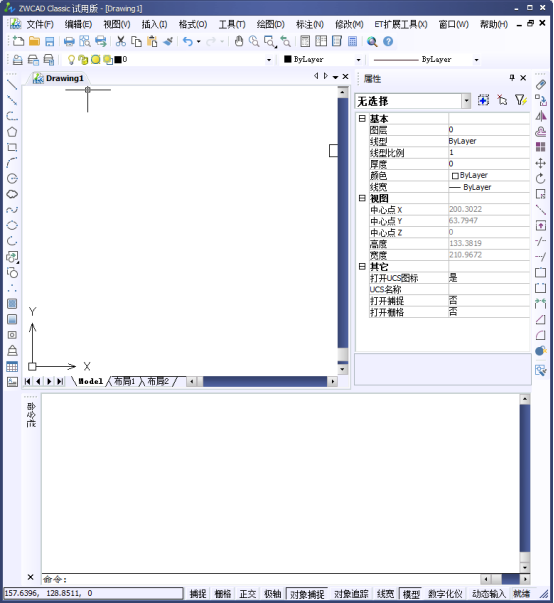This screenshot has height=603, width=554.
Task: Click the Undo arrow icon
Action: click(188, 41)
